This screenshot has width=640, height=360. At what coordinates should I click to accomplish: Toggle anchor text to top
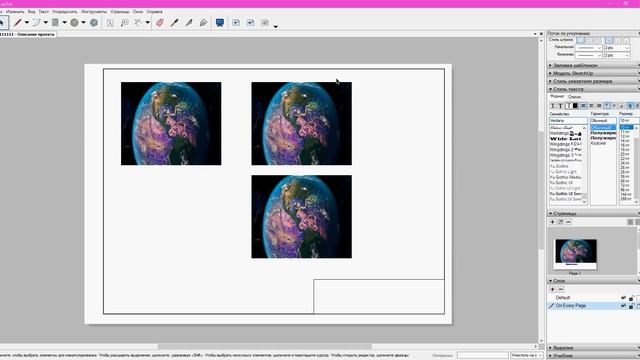pyautogui.click(x=607, y=106)
